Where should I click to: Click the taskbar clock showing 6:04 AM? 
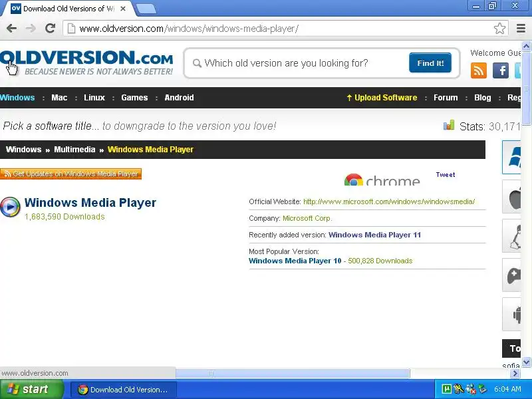tap(507, 389)
